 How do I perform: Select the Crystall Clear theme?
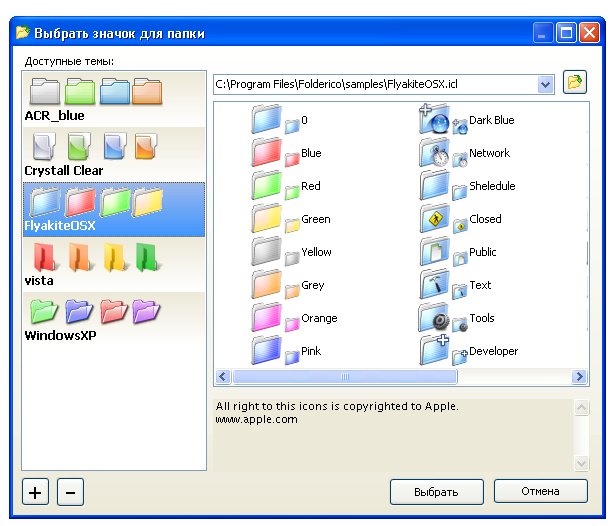(x=114, y=154)
